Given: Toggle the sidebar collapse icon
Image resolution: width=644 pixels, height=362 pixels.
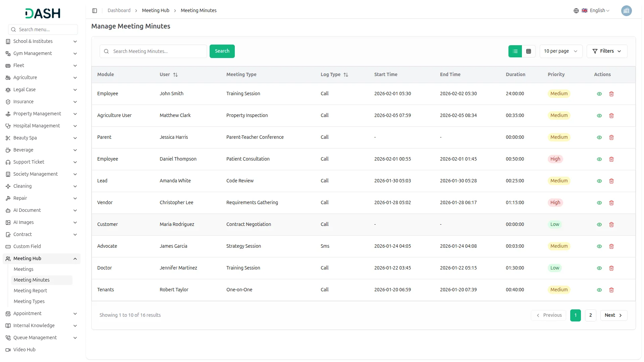Looking at the screenshot, I should pos(95,11).
